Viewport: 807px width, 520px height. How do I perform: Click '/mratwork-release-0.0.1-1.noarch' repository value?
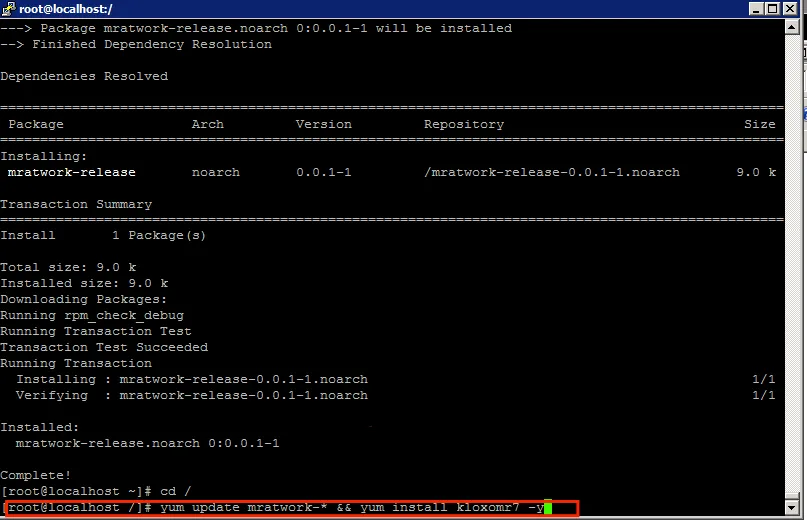(x=552, y=172)
